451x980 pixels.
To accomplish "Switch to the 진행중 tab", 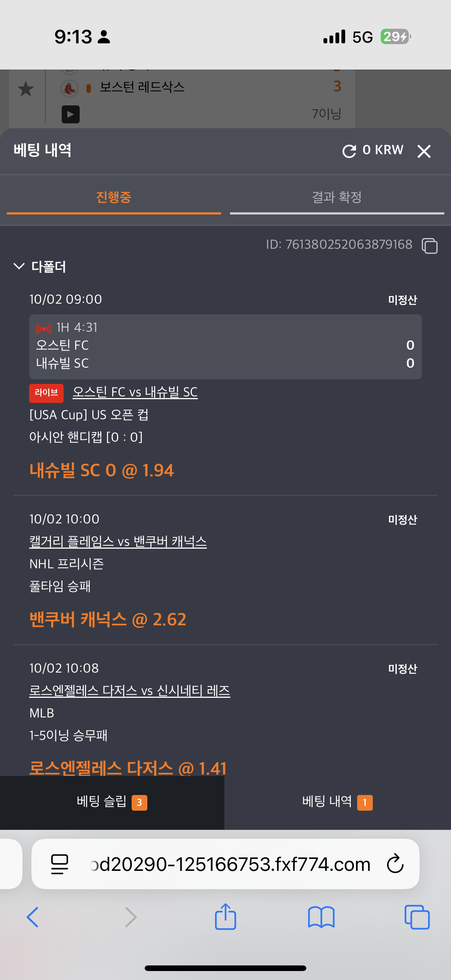I will pyautogui.click(x=113, y=197).
